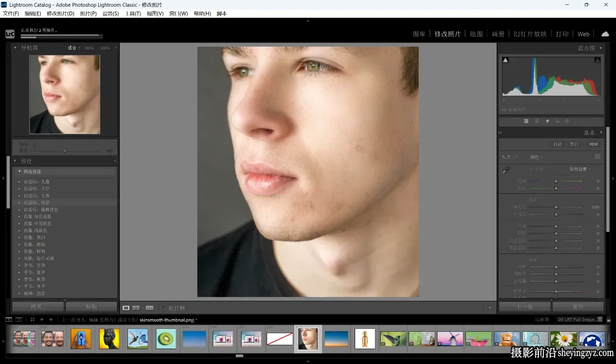Click the HDR button in Basic panel
616x364 pixels.
pos(593,144)
